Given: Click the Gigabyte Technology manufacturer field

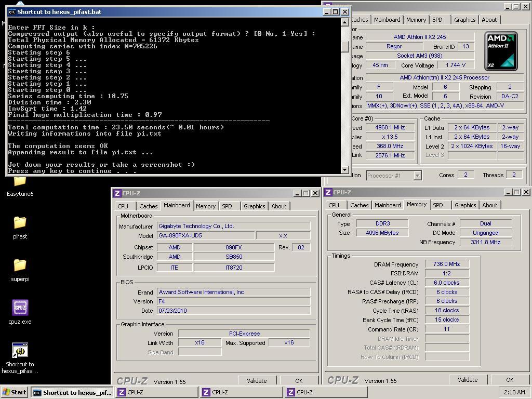Looking at the screenshot, I should 233,226.
